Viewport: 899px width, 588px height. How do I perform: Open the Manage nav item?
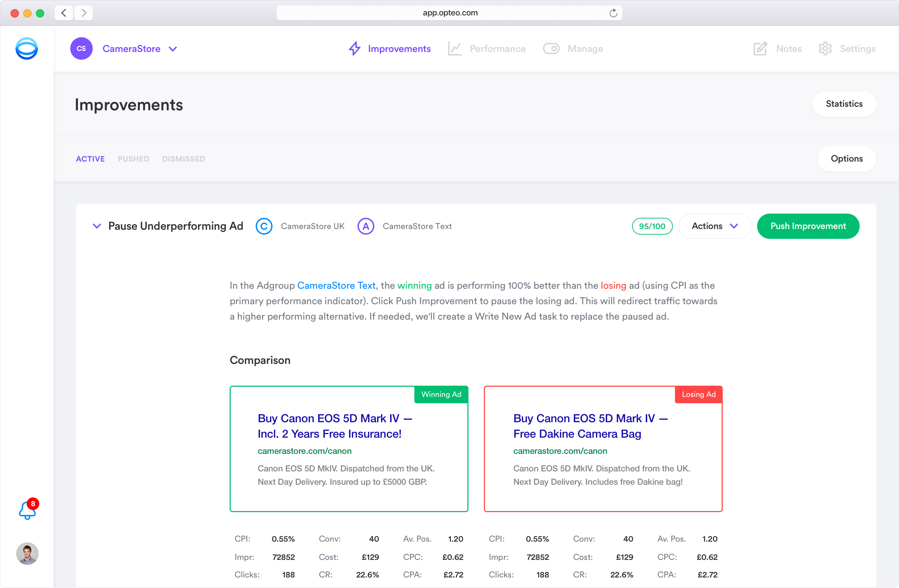pos(585,49)
